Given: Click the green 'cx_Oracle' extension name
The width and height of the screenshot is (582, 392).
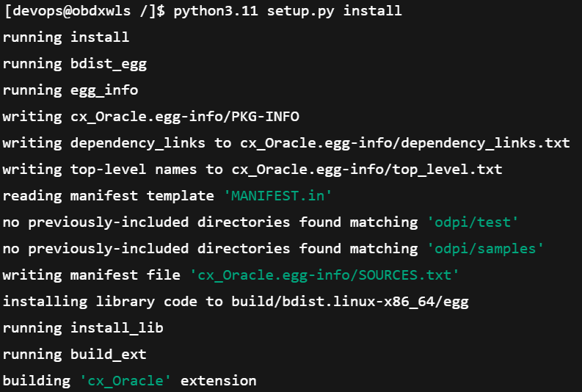Looking at the screenshot, I should pos(126,380).
